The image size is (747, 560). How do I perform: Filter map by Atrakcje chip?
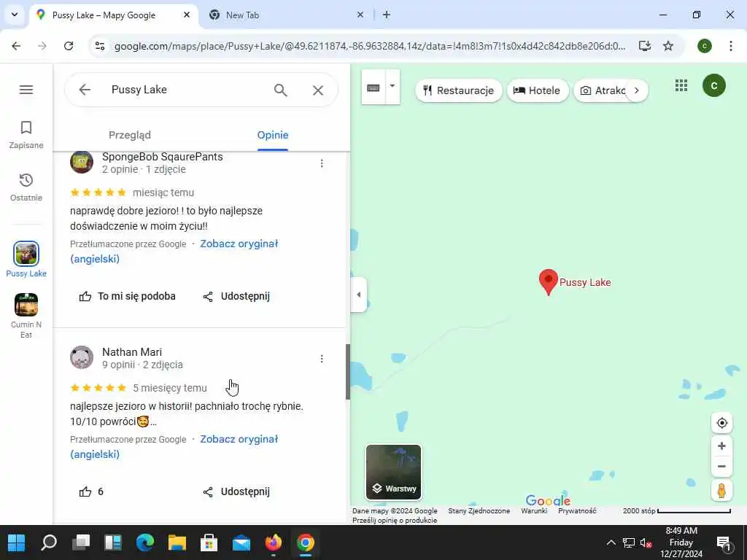coord(601,90)
